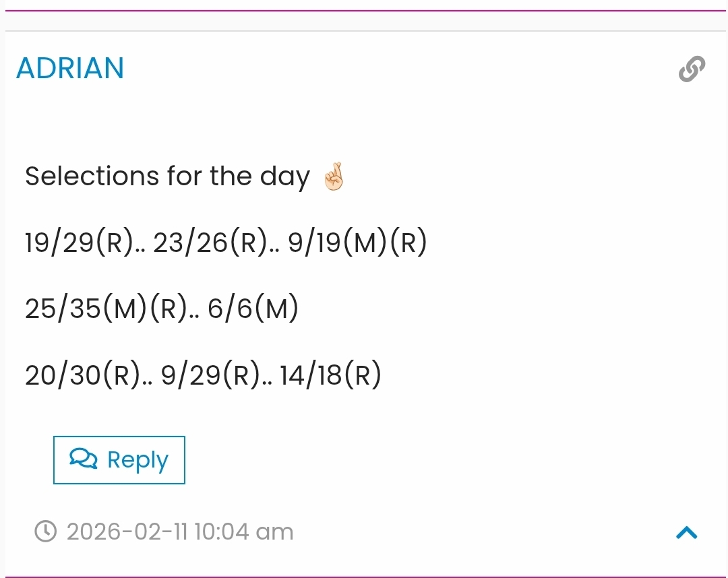Click the purple divider below the timestamp
Screen dimensions: 728x578
pyautogui.click(x=364, y=577)
